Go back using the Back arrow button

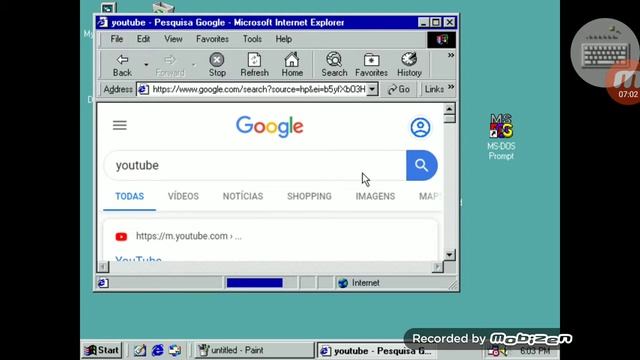point(122,65)
